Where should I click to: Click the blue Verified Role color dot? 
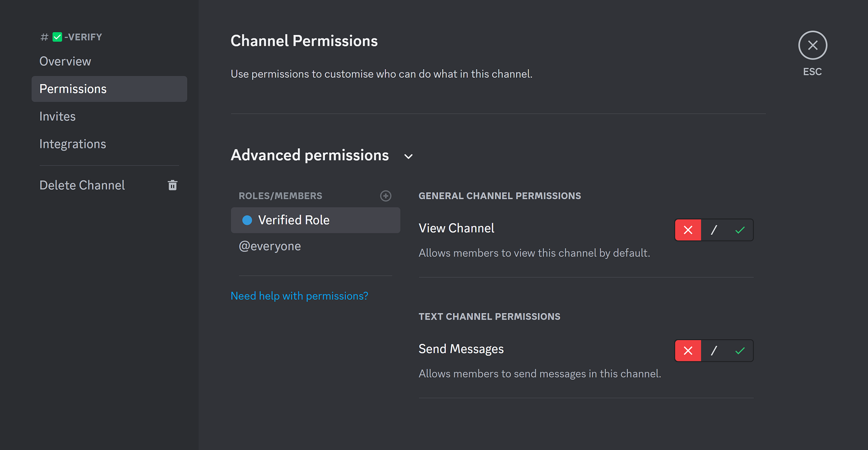coord(247,220)
